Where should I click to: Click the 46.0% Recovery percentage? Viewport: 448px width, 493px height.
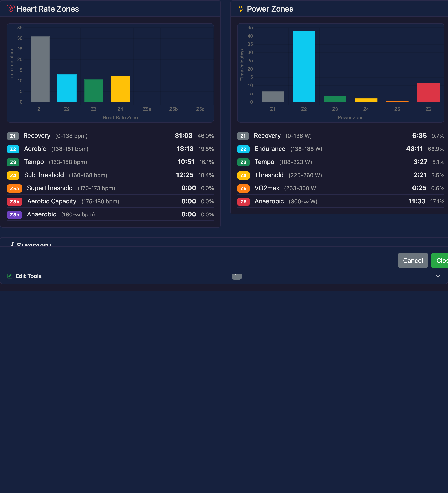[205, 136]
